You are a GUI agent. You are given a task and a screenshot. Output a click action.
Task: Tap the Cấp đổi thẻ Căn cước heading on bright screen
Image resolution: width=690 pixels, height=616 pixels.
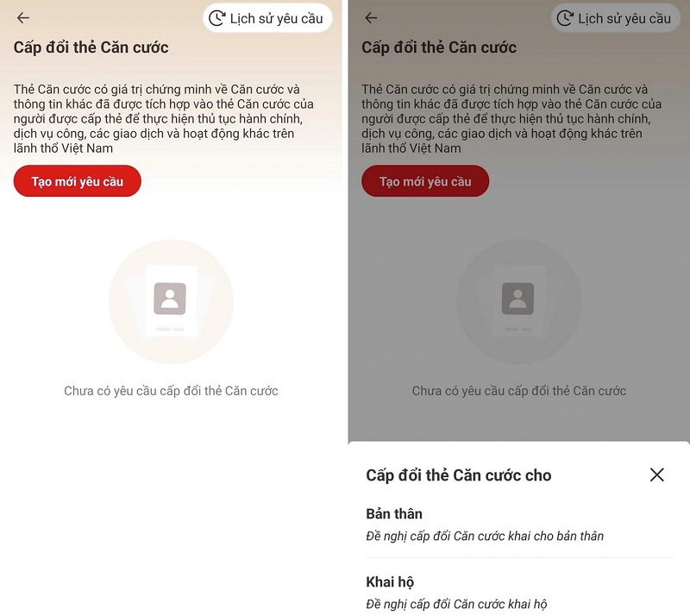[x=91, y=47]
